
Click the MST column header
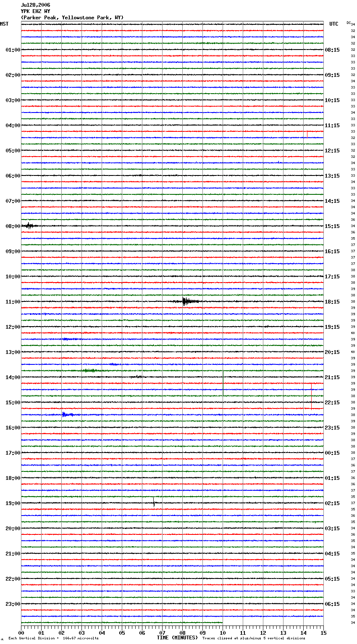tap(4, 24)
